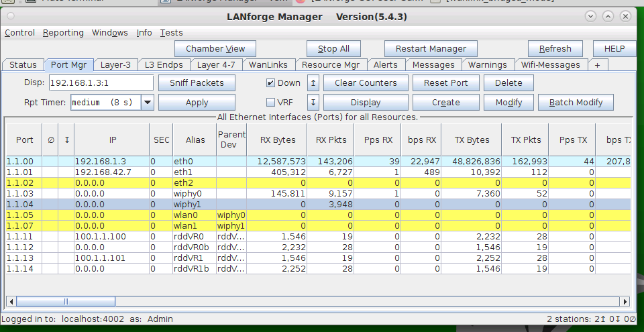This screenshot has width=644, height=332.
Task: Select IP 100.1.1.100 cell
Action: click(112, 236)
